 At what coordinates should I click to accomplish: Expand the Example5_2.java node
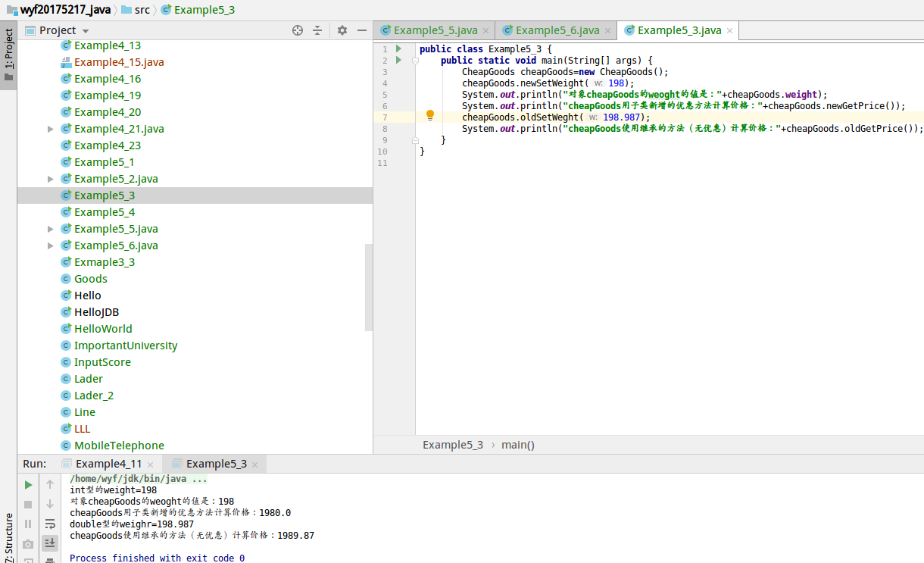51,179
